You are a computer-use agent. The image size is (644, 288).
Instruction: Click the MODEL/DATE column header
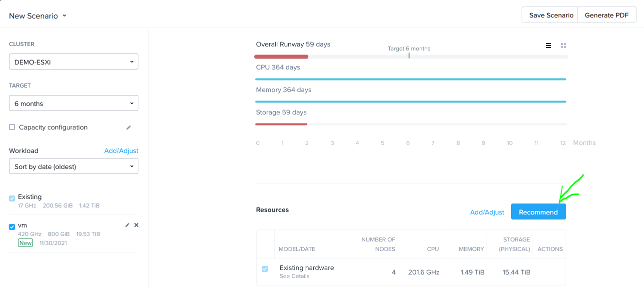coord(297,249)
